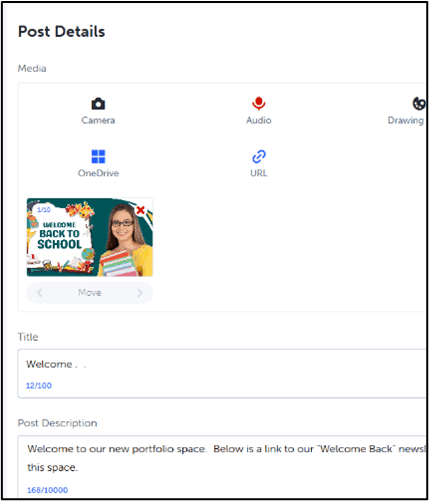
Task: Pick the OneDrive grid icon
Action: [x=98, y=156]
